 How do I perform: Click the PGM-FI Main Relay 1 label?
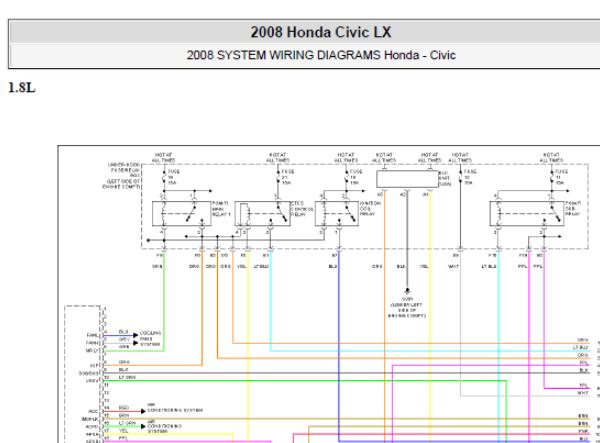point(221,209)
